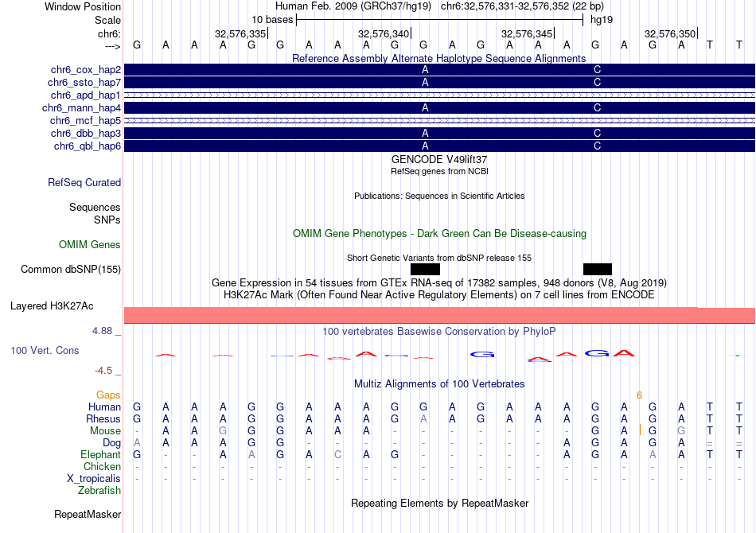756x533 pixels.
Task: Select the chr6_apd_hap1 track label
Action: pyautogui.click(x=86, y=95)
